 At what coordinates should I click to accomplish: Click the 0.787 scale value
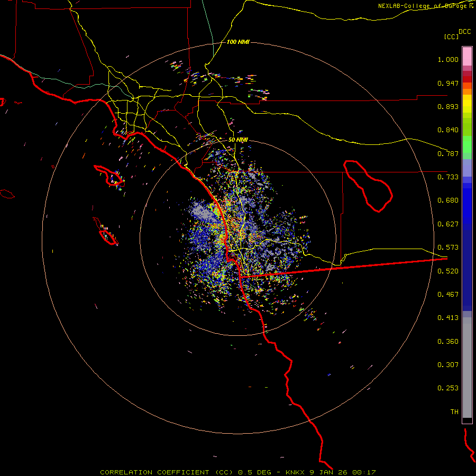coord(448,153)
